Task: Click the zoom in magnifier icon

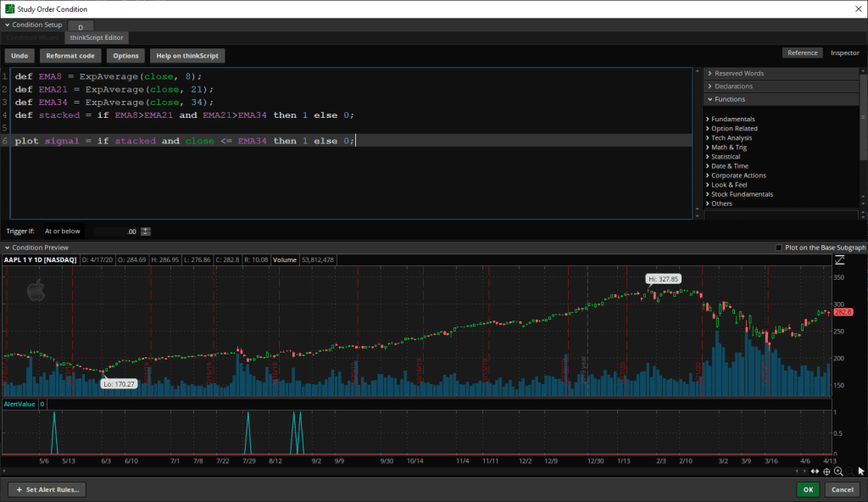Action: tap(838, 471)
